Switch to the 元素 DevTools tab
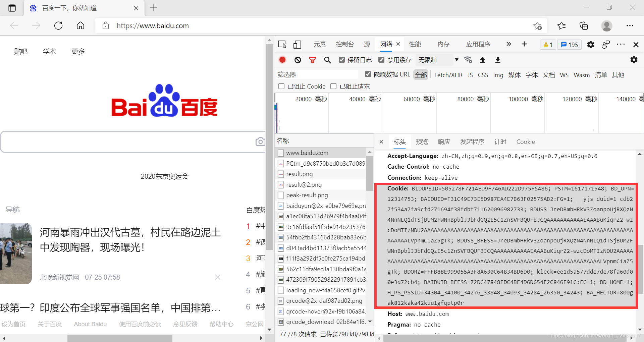Viewport: 644px width, 342px height. tap(320, 44)
